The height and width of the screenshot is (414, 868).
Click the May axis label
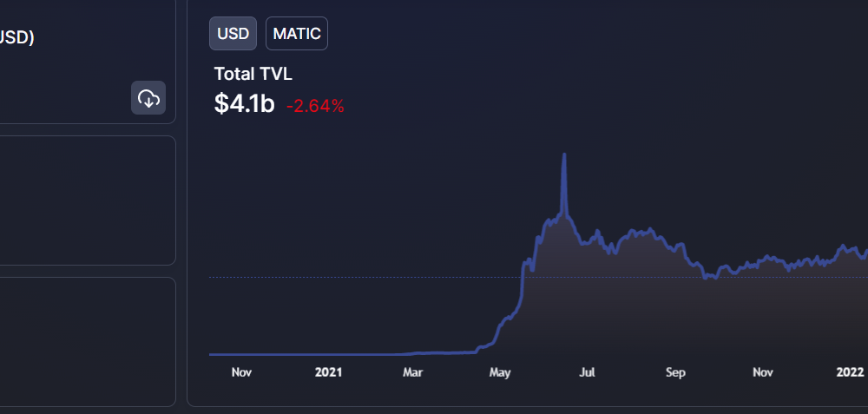click(x=500, y=372)
